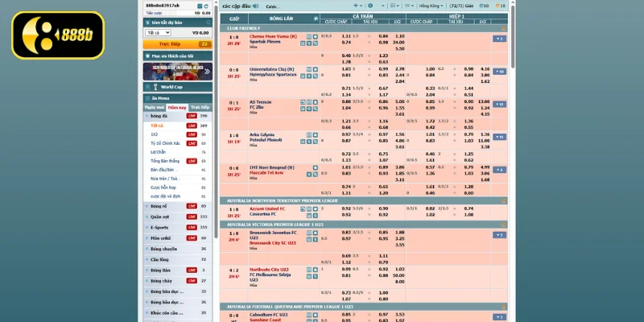Viewport: 644px width, 322px height.
Task: Click the Club Friendly league refresh icon
Action: (x=504, y=28)
